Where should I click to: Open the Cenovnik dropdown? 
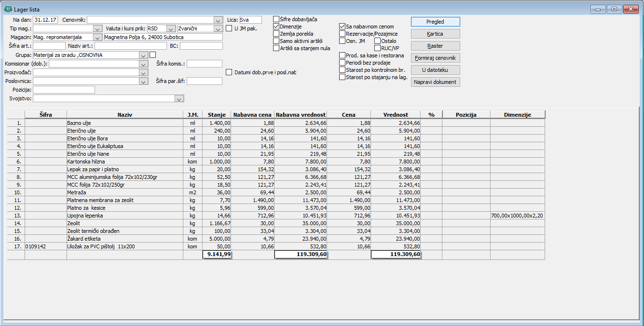click(217, 20)
